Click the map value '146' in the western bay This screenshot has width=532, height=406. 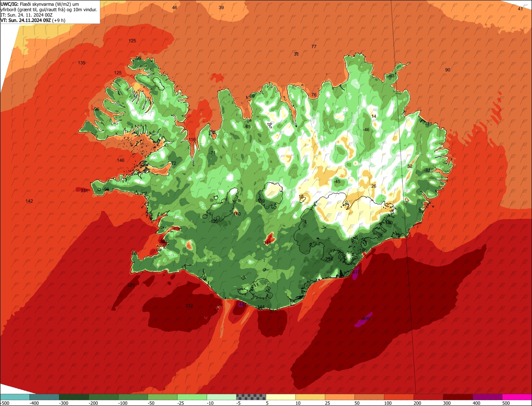click(121, 160)
